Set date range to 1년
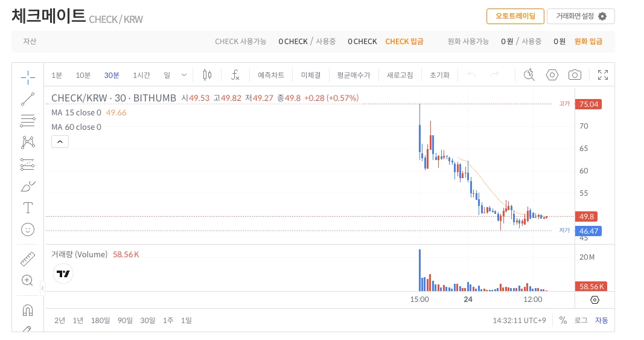 click(78, 320)
